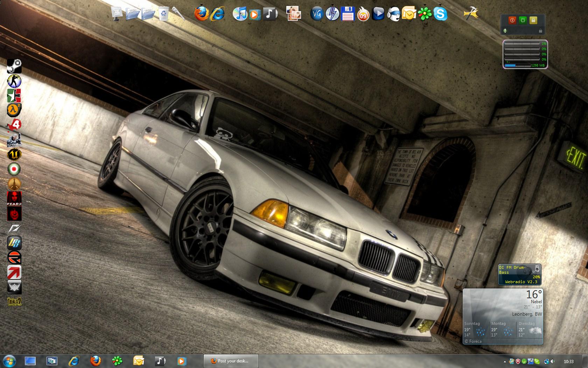Select the Sonntag forecast in weather gadget
The width and height of the screenshot is (588, 368).
[x=476, y=329]
